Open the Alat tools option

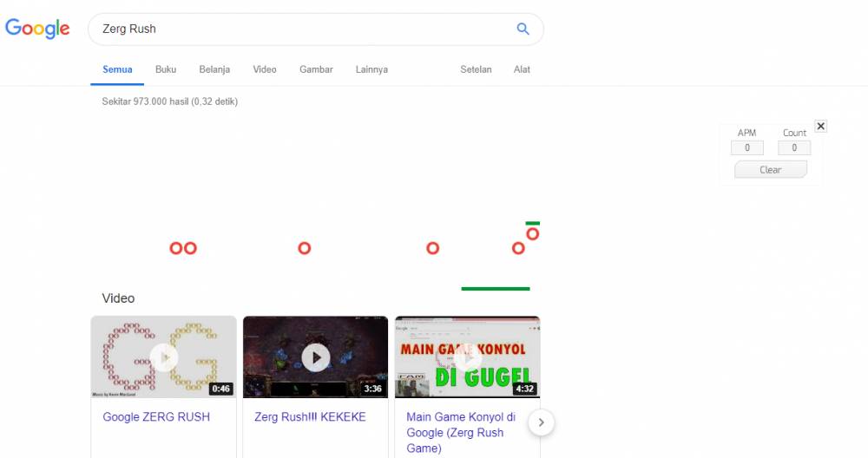click(522, 69)
